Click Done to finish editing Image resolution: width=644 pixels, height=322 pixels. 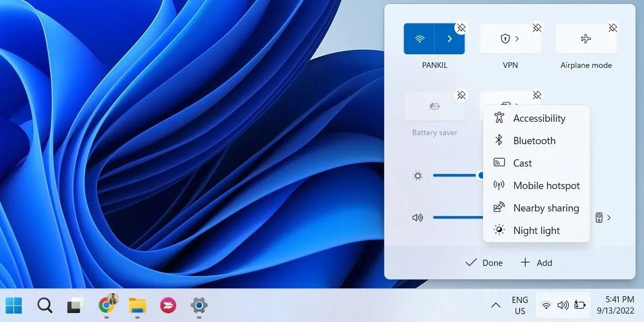tap(484, 263)
